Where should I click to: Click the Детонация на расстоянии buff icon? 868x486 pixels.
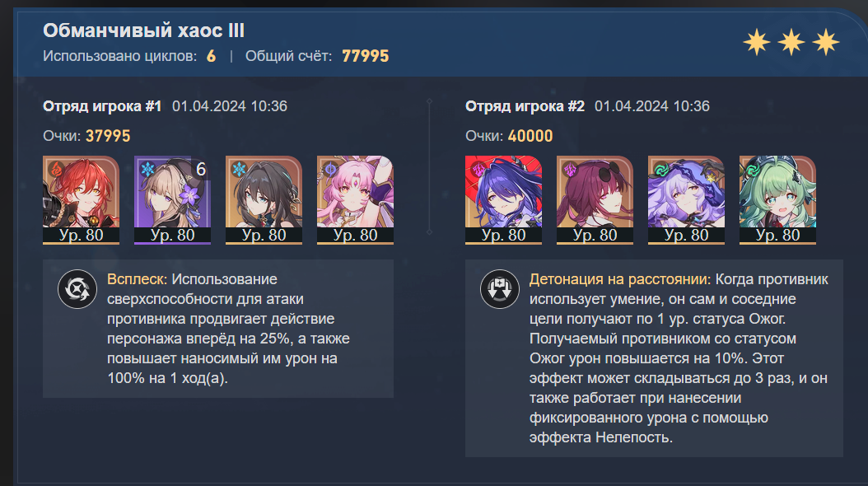(499, 289)
